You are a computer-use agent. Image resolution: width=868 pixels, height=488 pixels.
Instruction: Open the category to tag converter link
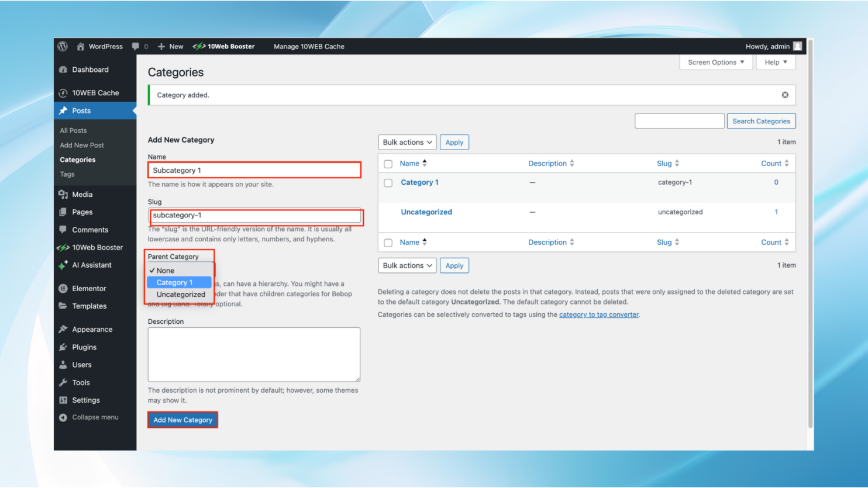[x=598, y=314]
